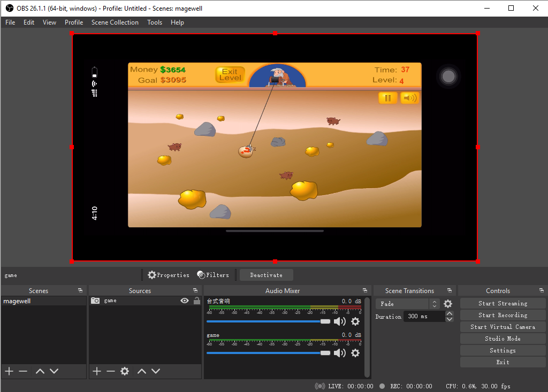Open Settings from Controls panel
Viewport: 548px width, 392px height.
503,350
